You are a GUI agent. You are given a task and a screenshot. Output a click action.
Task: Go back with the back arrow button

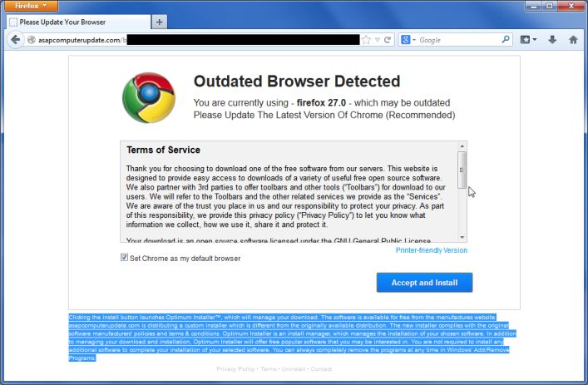point(15,40)
